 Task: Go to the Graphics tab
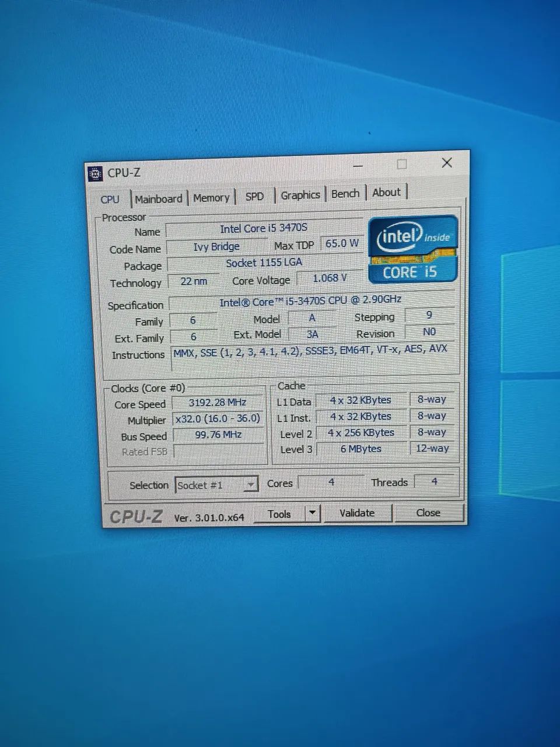[x=300, y=195]
